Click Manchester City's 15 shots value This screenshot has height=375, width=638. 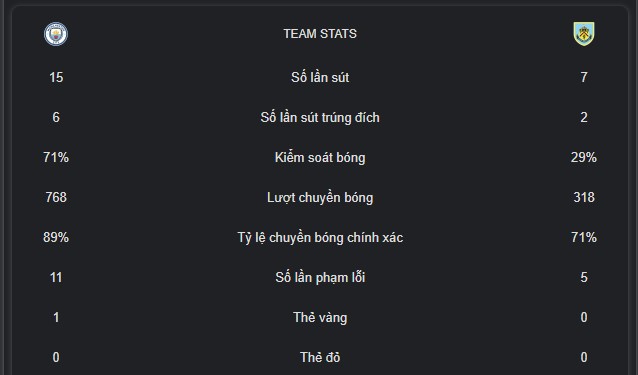pos(56,77)
